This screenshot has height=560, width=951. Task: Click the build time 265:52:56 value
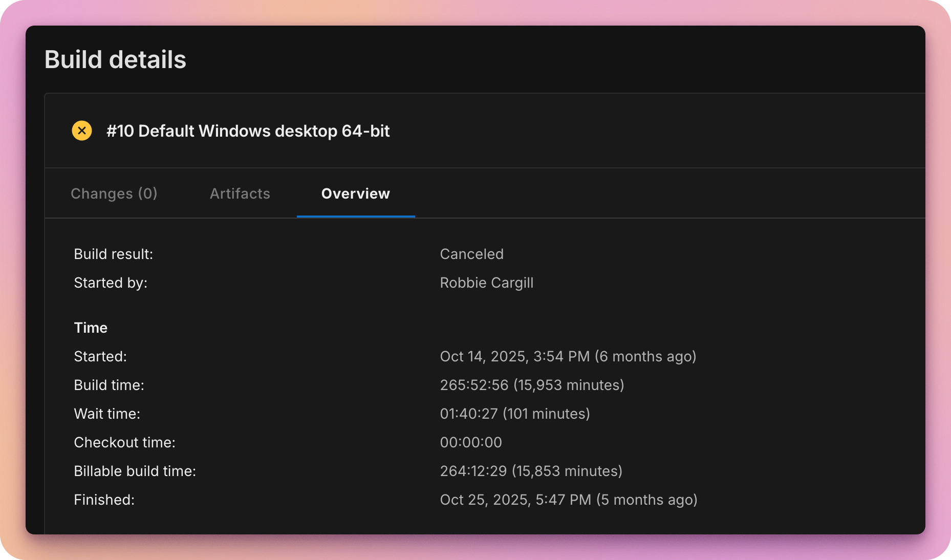(x=532, y=385)
